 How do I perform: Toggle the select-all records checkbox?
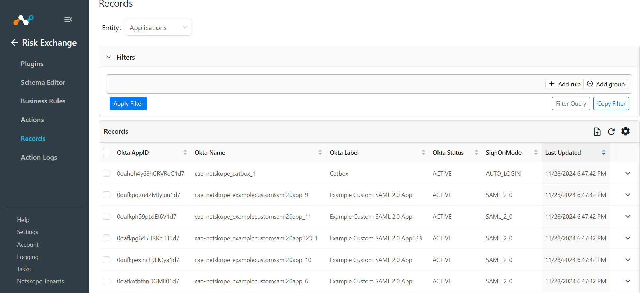click(x=106, y=152)
